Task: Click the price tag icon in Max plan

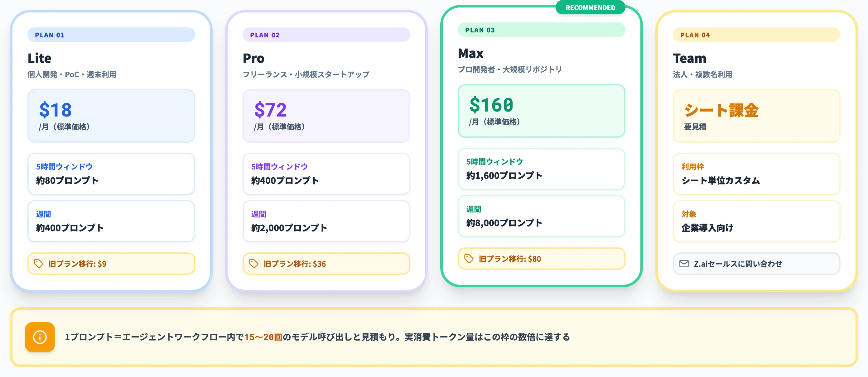Action: click(x=469, y=259)
